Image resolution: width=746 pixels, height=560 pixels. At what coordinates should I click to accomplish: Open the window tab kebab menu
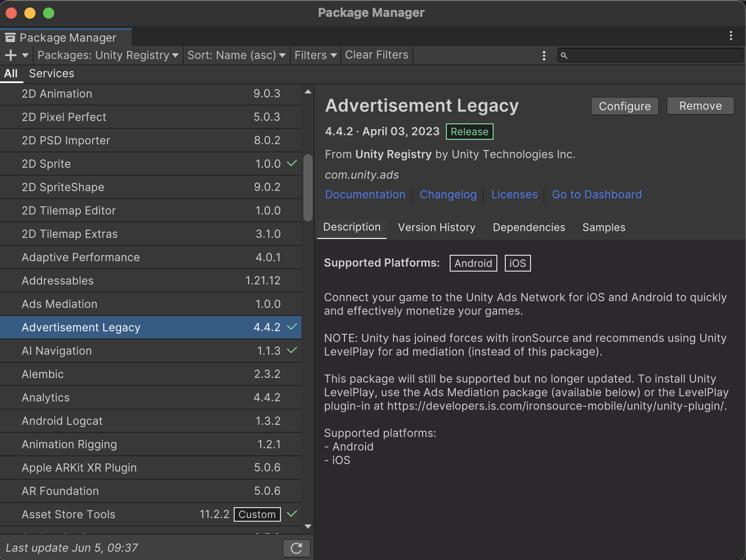731,36
